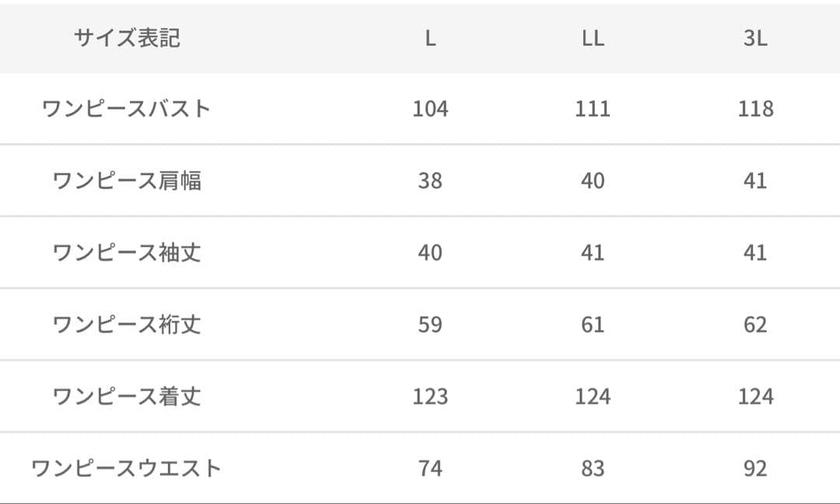Click the waist value 92
The image size is (840, 504).
click(x=755, y=469)
